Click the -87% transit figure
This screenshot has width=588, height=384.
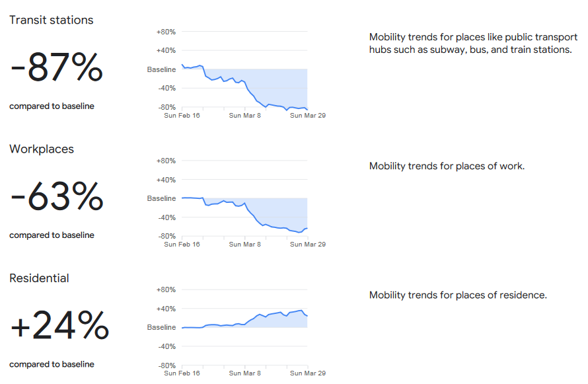[57, 67]
